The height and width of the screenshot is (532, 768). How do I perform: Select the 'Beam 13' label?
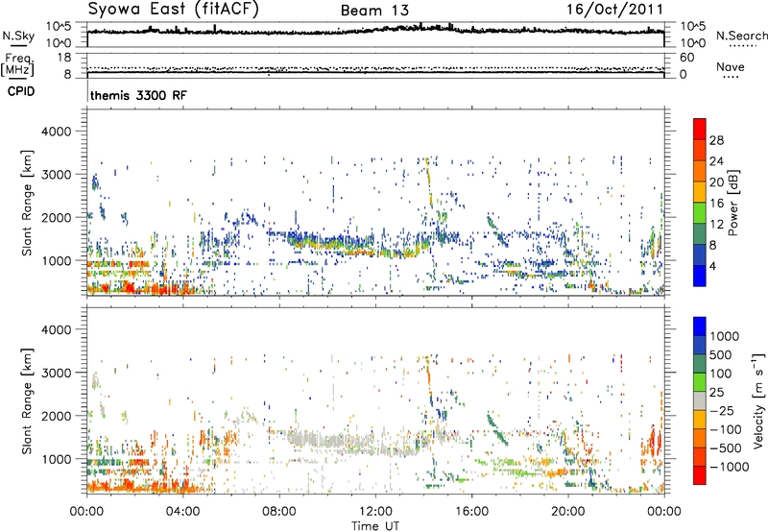pos(374,11)
